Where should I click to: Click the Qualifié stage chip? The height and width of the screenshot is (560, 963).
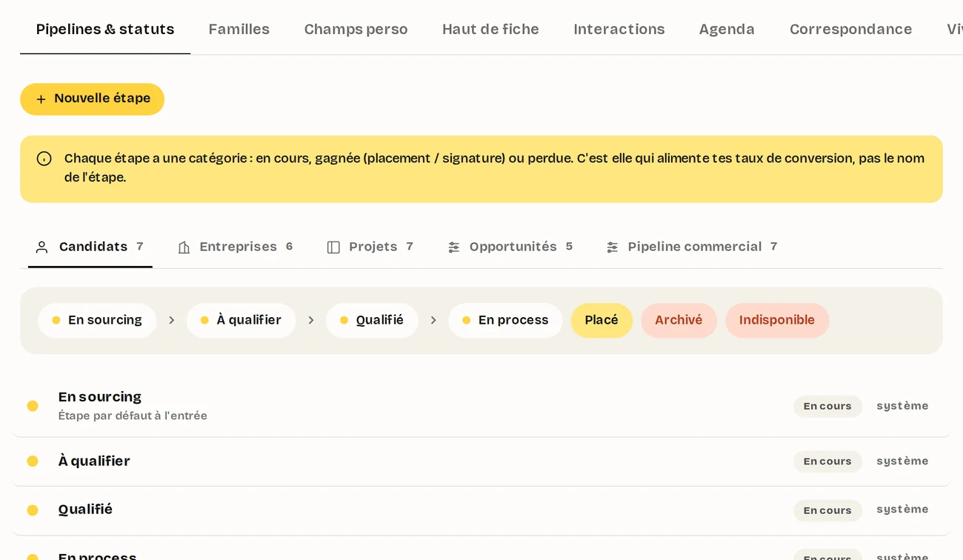click(372, 321)
